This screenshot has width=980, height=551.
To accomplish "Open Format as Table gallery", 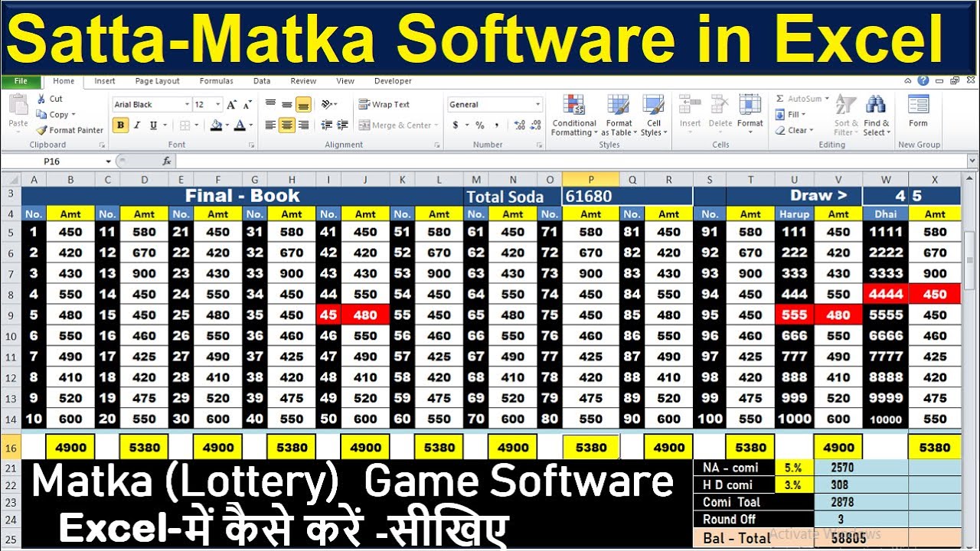I will coord(619,116).
